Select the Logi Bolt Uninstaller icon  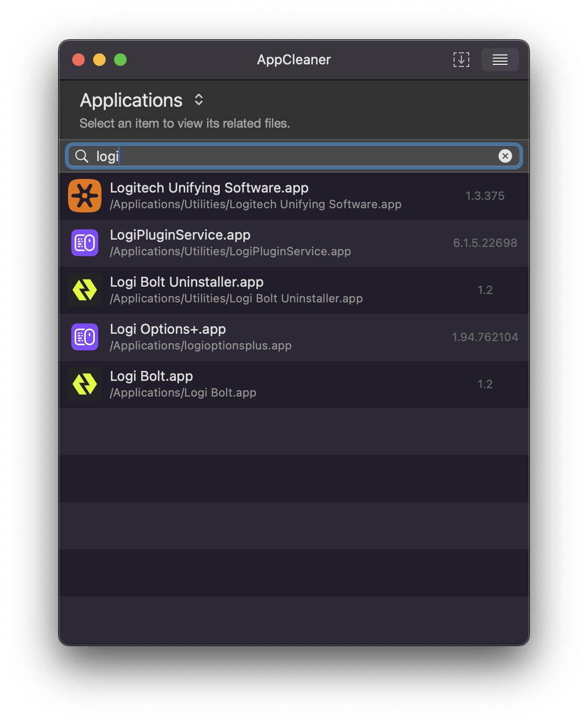[x=85, y=290]
